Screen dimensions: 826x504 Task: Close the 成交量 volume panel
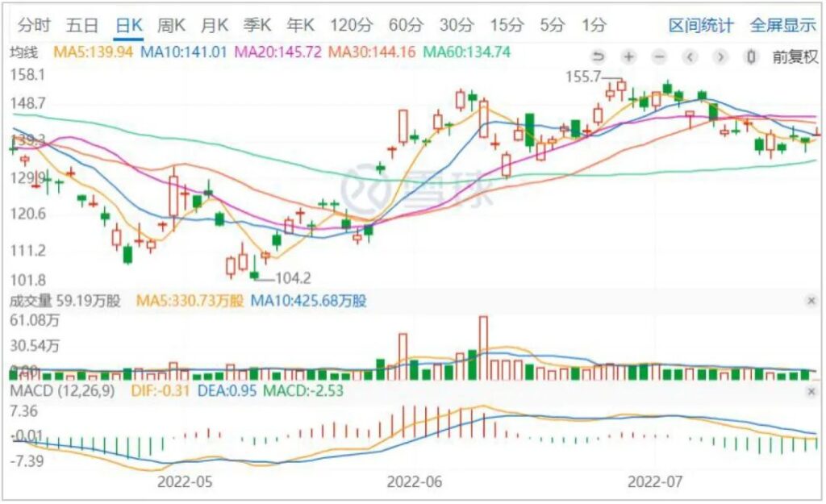(x=811, y=301)
